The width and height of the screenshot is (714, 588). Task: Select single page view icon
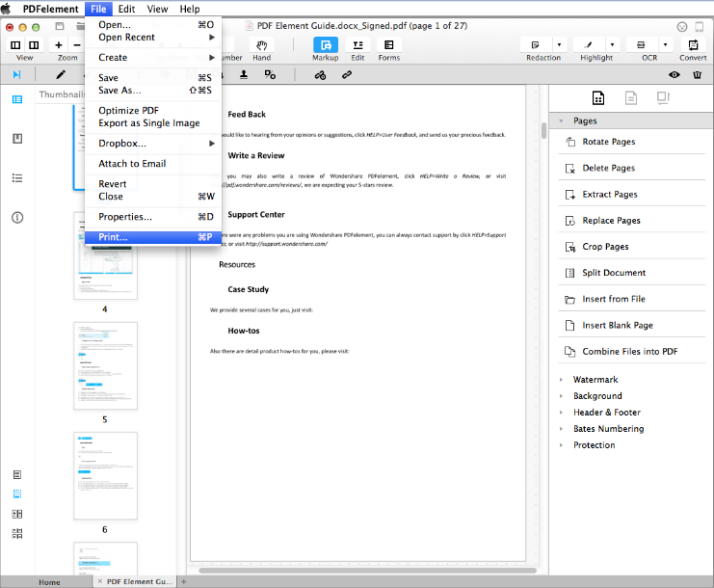17,475
